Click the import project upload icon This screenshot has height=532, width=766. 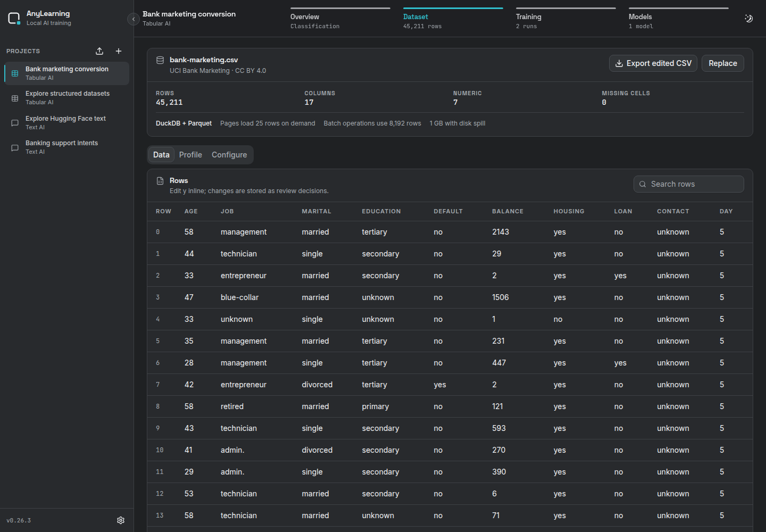tap(99, 51)
